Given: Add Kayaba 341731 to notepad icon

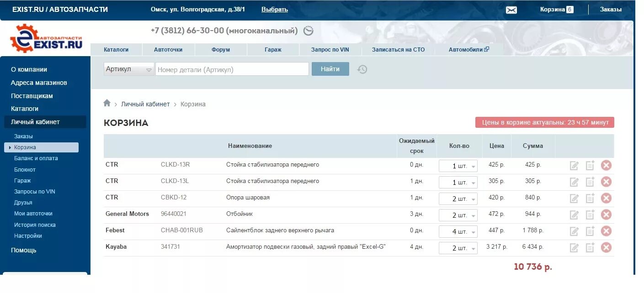Looking at the screenshot, I should (590, 247).
